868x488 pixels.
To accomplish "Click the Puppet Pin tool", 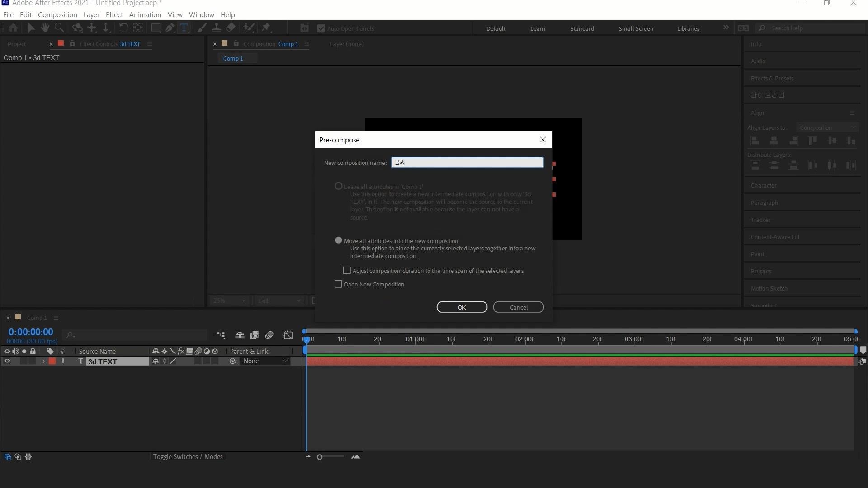I will [266, 28].
